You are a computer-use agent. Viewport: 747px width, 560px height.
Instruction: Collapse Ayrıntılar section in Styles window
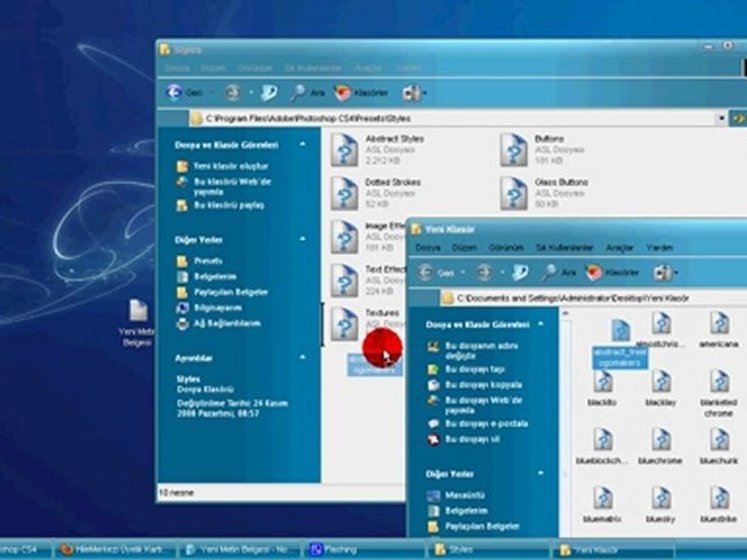click(x=303, y=357)
